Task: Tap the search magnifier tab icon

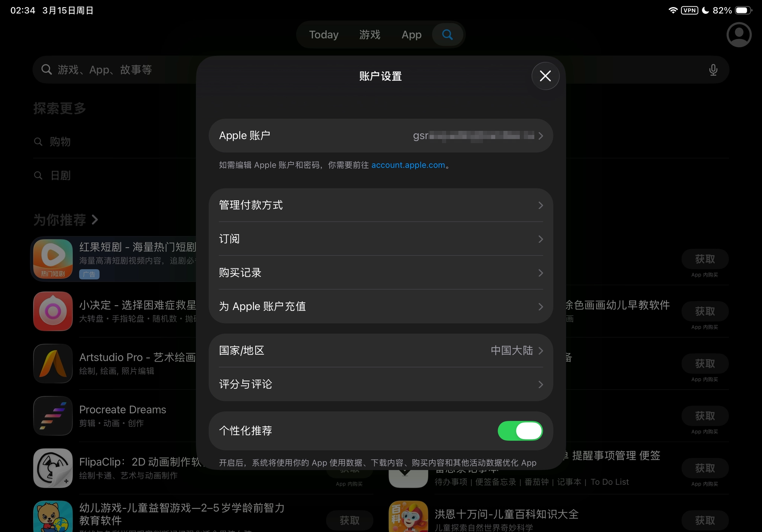Action: 447,35
